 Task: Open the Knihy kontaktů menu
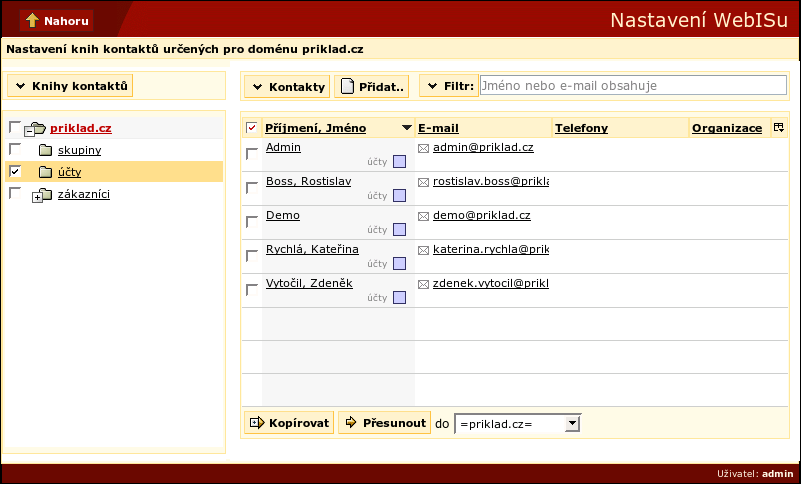70,86
